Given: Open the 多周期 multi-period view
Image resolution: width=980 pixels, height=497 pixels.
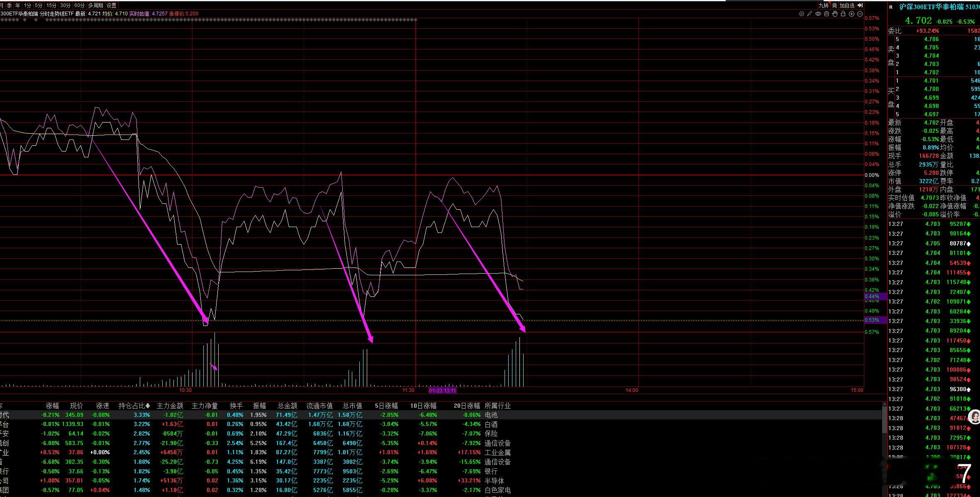Looking at the screenshot, I should coord(95,5).
